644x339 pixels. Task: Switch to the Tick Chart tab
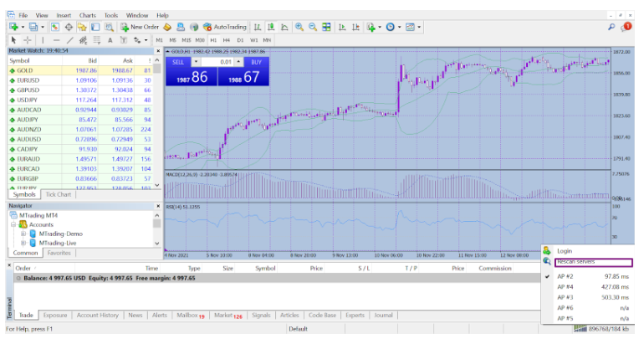point(59,194)
